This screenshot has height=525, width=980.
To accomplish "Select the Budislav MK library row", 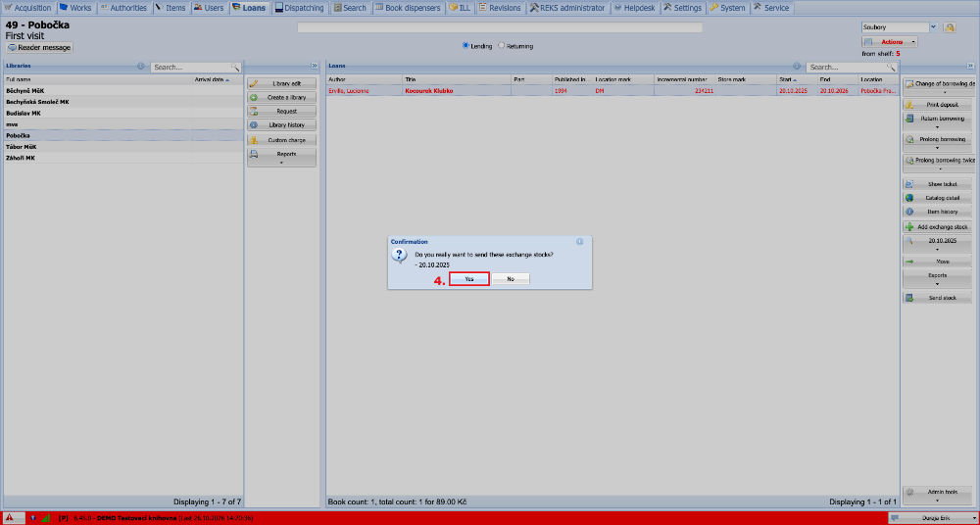I will [x=123, y=113].
